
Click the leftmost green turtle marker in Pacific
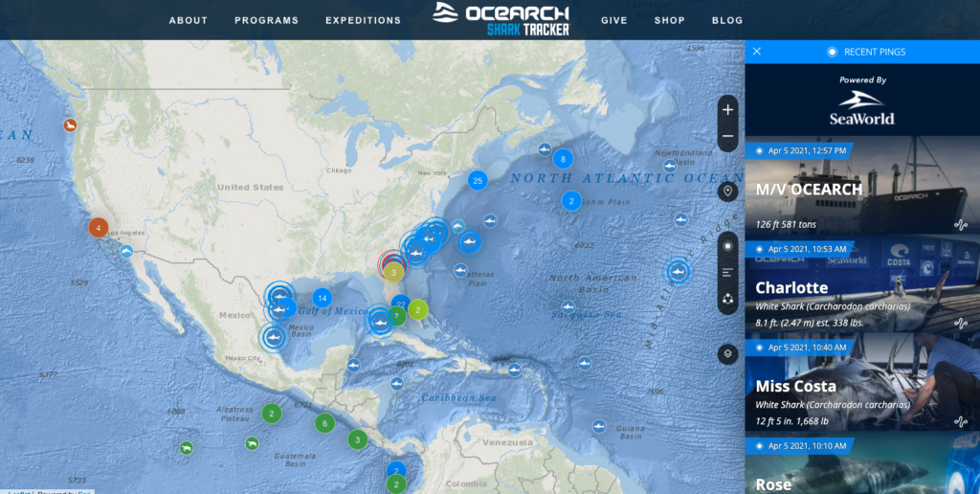186,448
